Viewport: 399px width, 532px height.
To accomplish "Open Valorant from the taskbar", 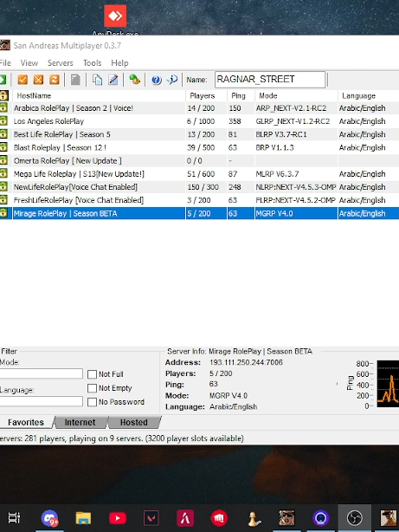I will click(x=151, y=518).
